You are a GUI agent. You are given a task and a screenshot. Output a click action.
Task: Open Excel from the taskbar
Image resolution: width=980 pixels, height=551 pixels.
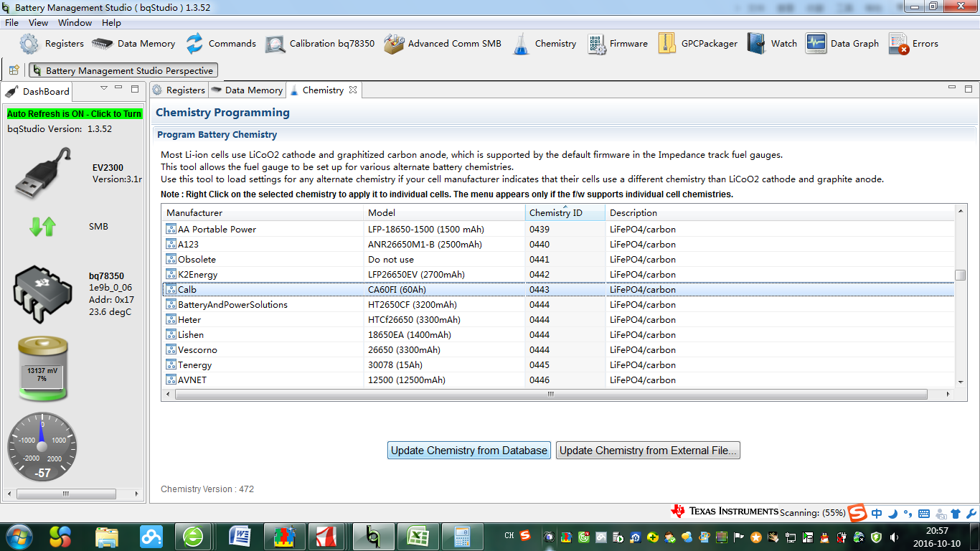click(418, 537)
